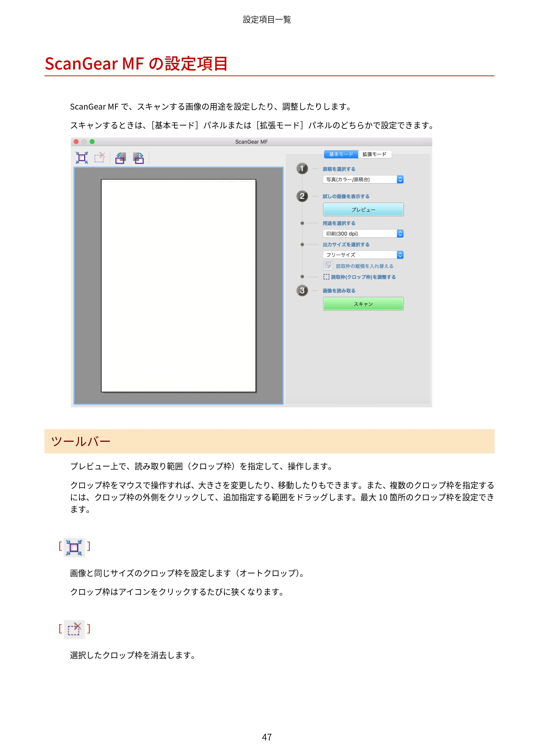The height and width of the screenshot is (756, 534).
Task: Click the delete crop frame toolbar icon
Action: click(99, 158)
